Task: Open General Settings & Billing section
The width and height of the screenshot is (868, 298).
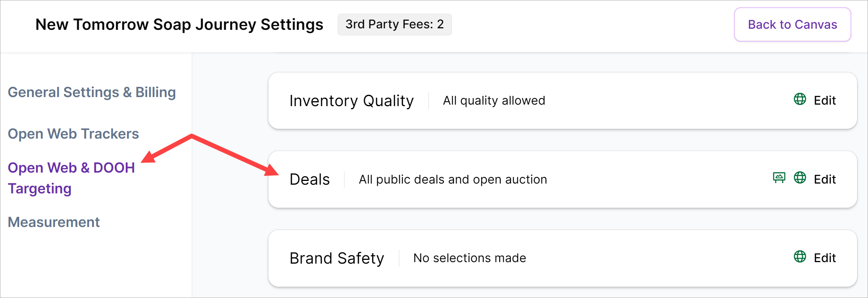Action: [92, 93]
